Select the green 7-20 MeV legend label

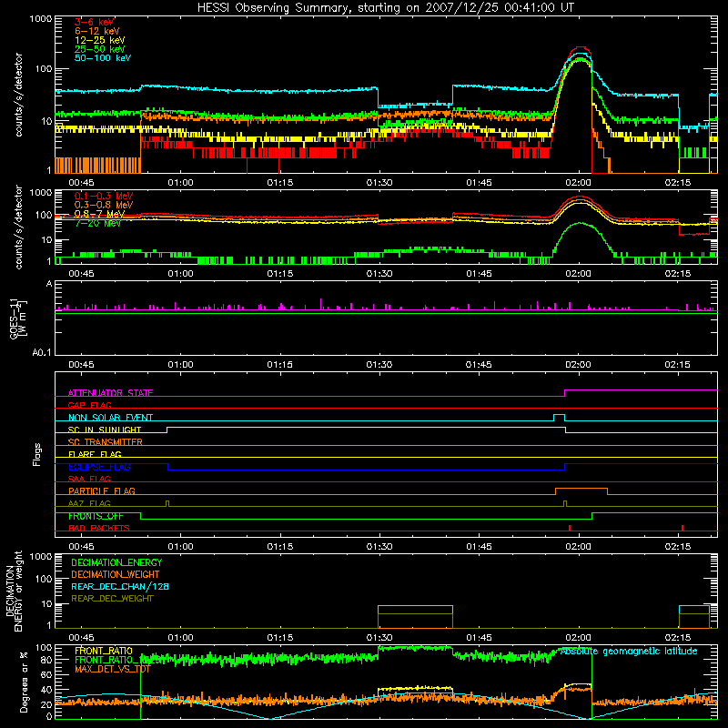click(98, 223)
